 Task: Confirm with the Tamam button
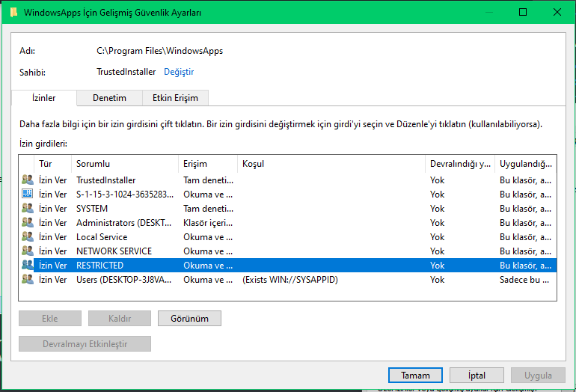(x=415, y=375)
